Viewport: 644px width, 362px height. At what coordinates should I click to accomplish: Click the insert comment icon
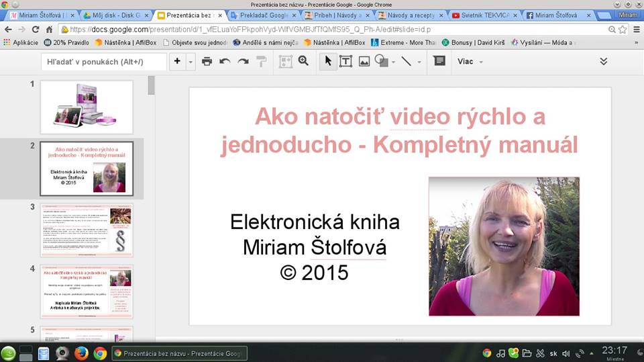439,61
